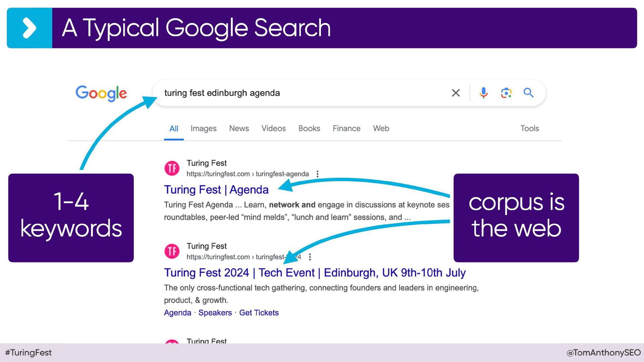Open the Web tab
Viewport: 644px width, 362px height.
tap(381, 129)
